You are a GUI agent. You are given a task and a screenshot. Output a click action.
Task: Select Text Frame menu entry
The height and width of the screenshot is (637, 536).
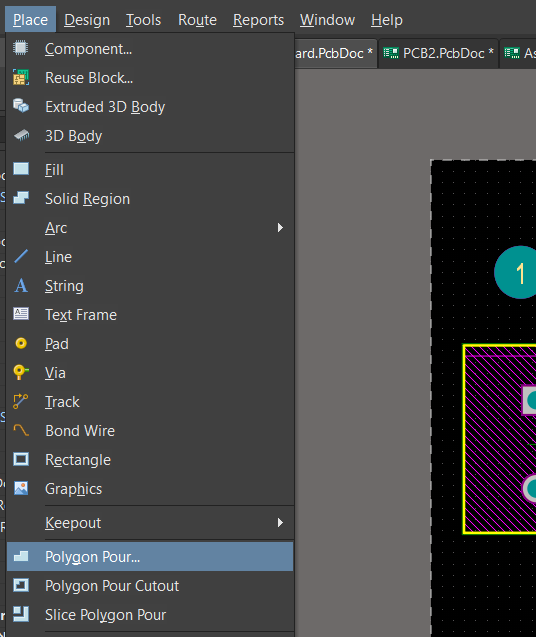(150, 315)
